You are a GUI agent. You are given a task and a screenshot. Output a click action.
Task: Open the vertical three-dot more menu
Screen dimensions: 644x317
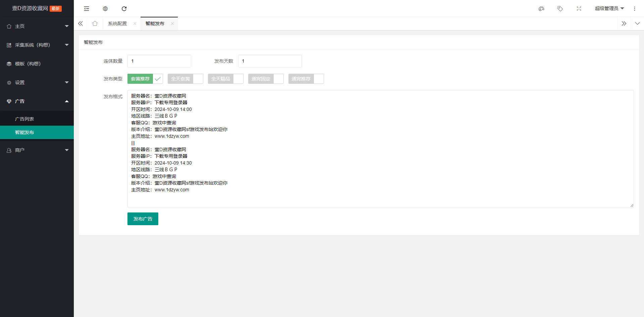(635, 9)
